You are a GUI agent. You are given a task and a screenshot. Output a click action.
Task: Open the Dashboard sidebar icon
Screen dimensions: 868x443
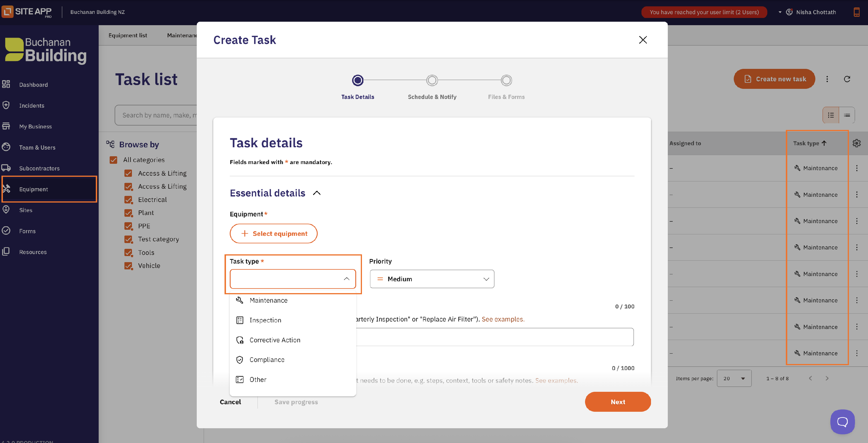[x=6, y=84]
